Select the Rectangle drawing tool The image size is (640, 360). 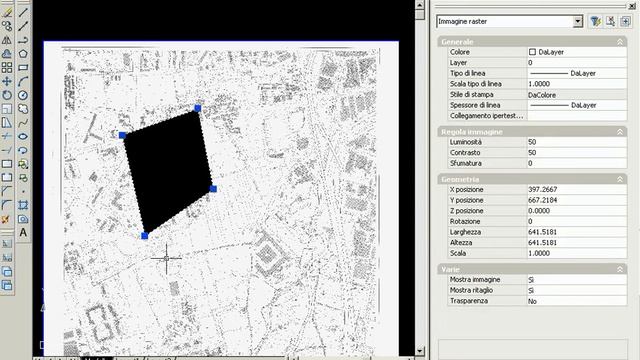[x=23, y=67]
